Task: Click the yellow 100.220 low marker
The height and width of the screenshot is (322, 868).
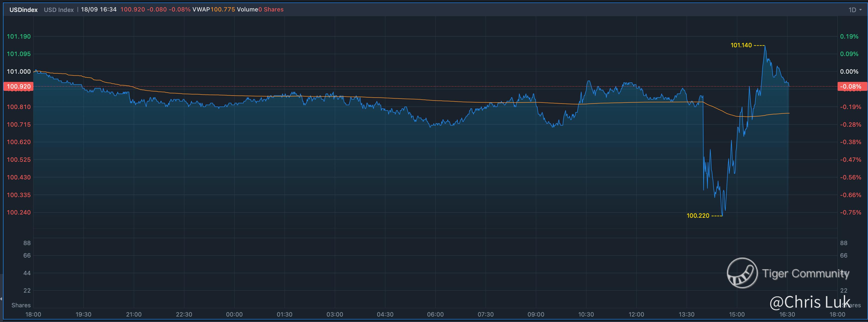Action: [698, 216]
